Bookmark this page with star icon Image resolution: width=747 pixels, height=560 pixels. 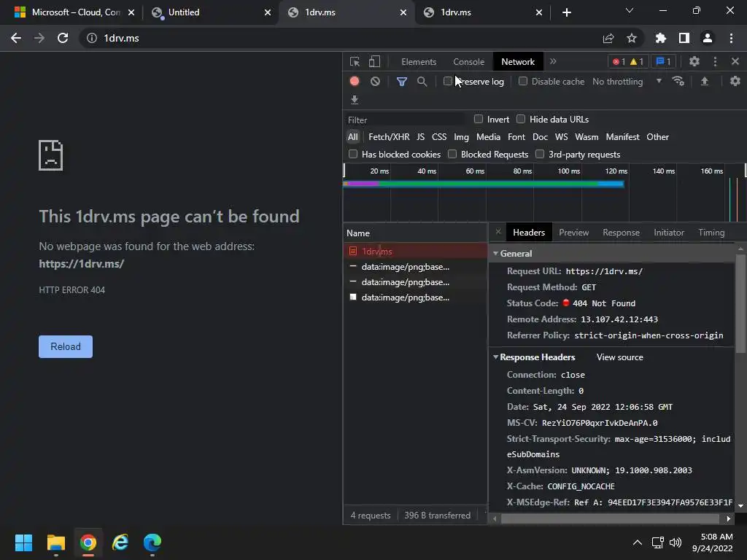pyautogui.click(x=632, y=38)
